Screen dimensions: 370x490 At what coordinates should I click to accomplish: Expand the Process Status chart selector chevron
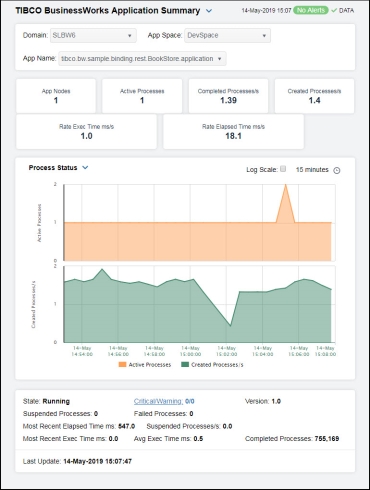(85, 168)
